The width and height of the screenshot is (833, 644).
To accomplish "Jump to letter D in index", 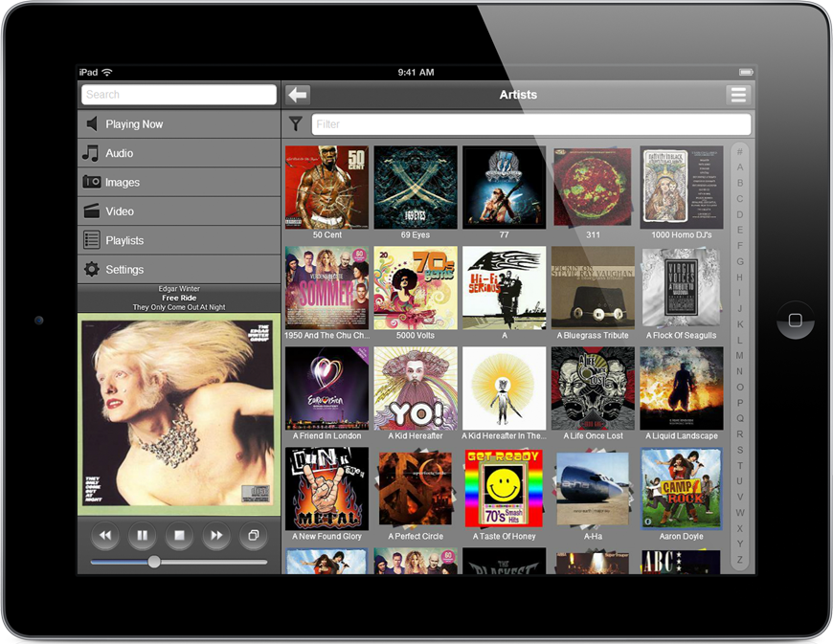I will pos(739,214).
